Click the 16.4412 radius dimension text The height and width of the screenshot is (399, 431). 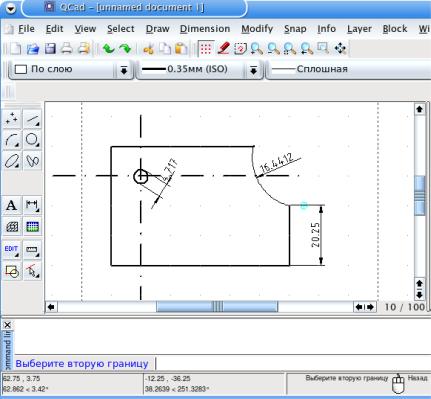click(x=276, y=163)
